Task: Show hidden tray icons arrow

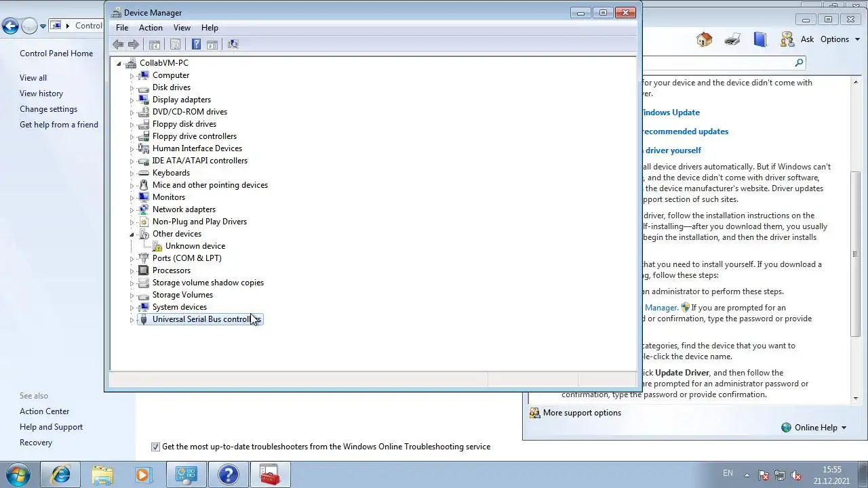Action: coord(747,475)
